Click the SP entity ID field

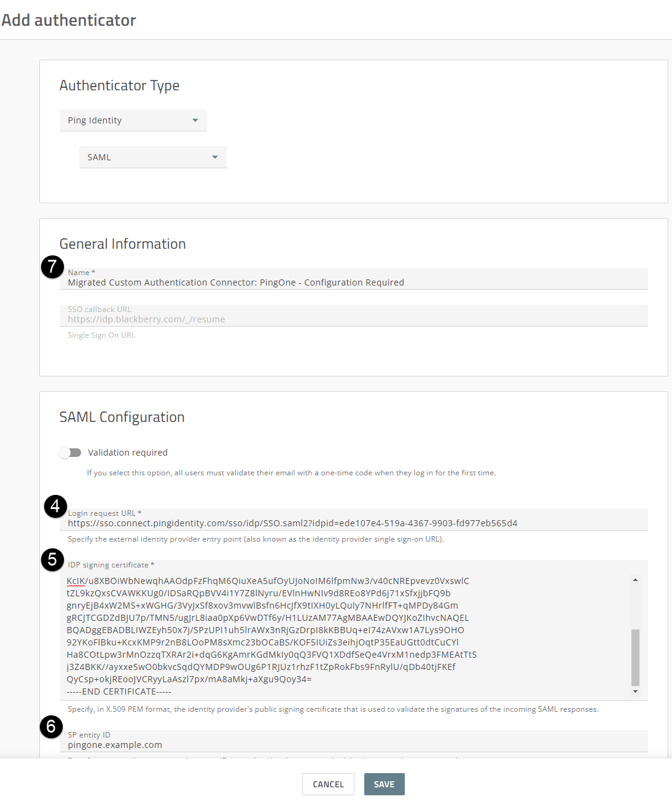click(x=353, y=745)
